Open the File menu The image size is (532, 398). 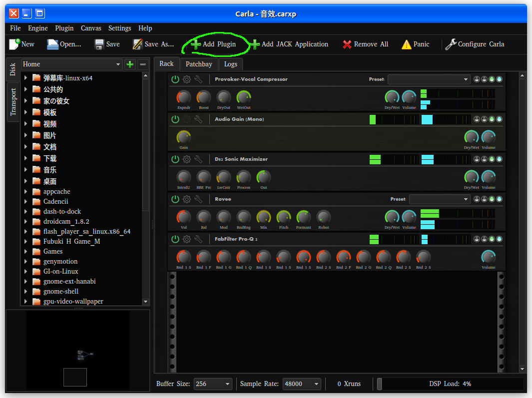(15, 28)
